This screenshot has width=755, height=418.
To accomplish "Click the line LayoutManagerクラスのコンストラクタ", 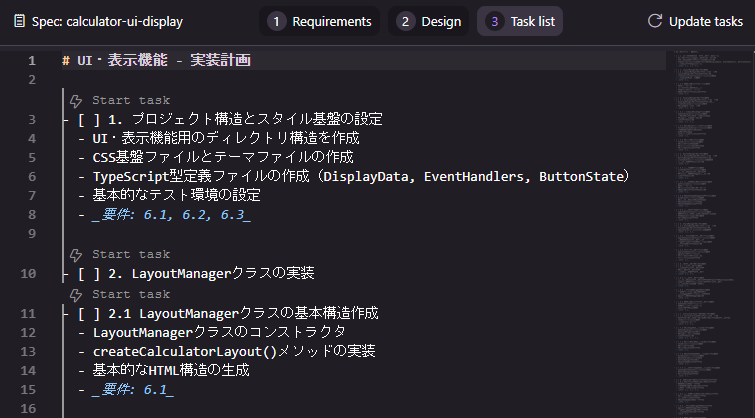I will point(219,332).
